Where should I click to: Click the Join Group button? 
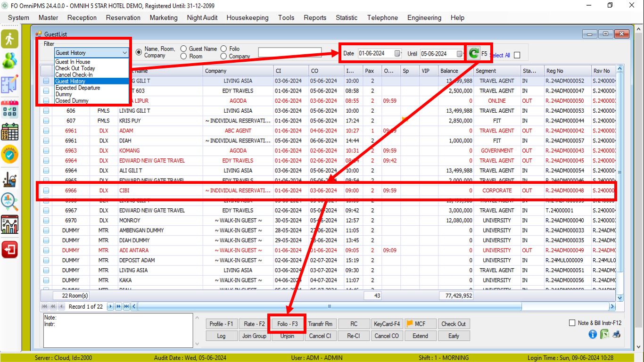point(254,336)
